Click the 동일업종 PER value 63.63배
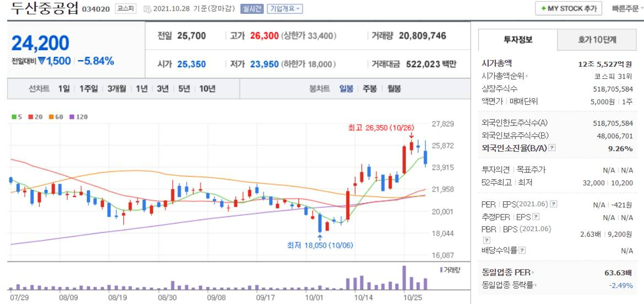Image resolution: width=644 pixels, height=304 pixels. (x=618, y=273)
